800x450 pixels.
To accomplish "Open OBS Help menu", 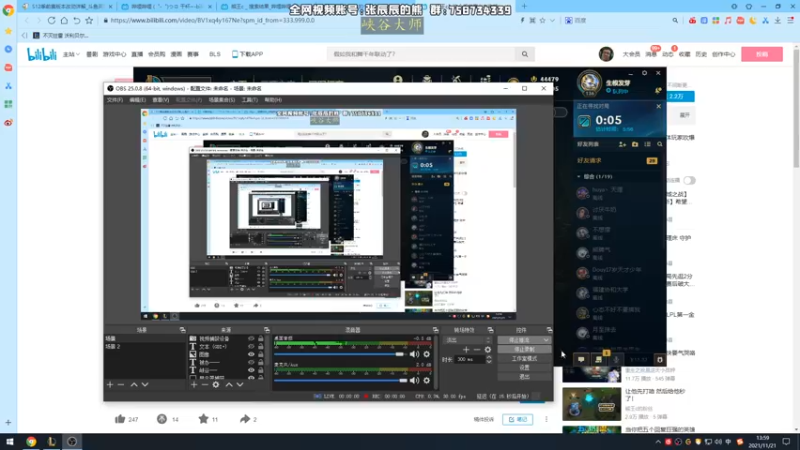I will click(x=273, y=100).
